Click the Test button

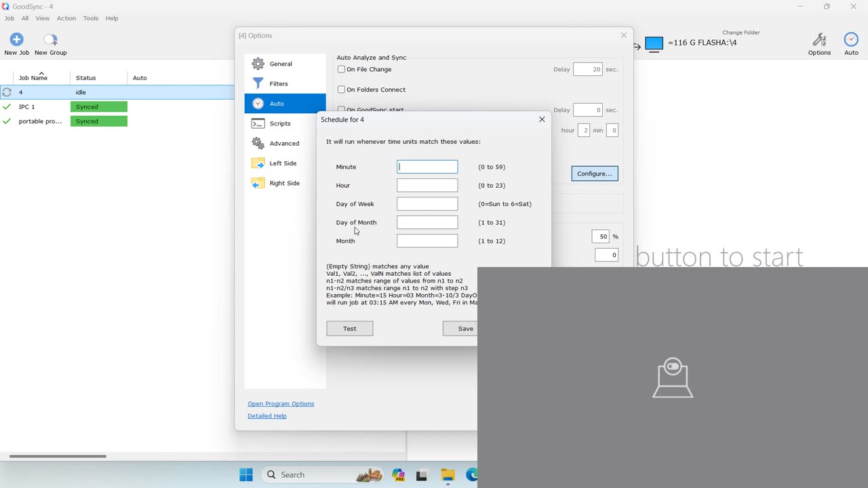350,329
